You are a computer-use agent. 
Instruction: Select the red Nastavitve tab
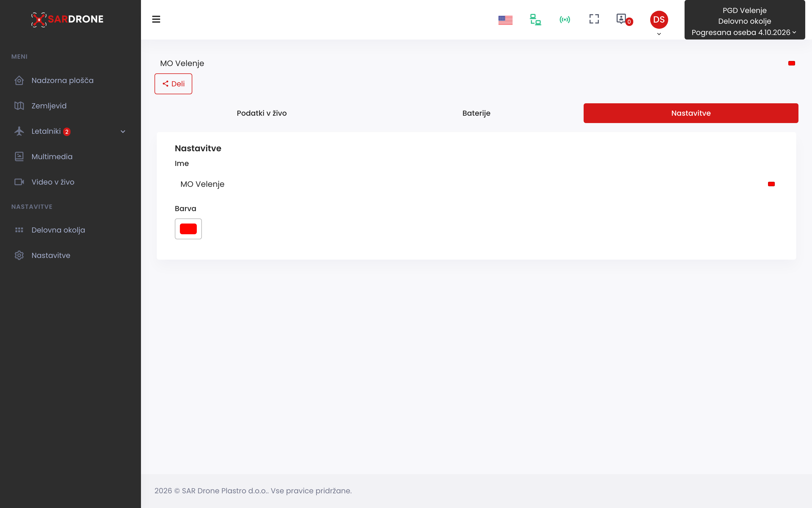pyautogui.click(x=691, y=113)
